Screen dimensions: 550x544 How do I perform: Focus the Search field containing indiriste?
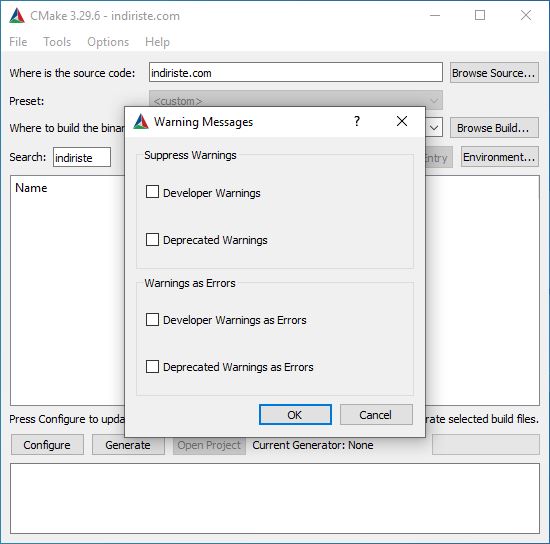[x=82, y=157]
